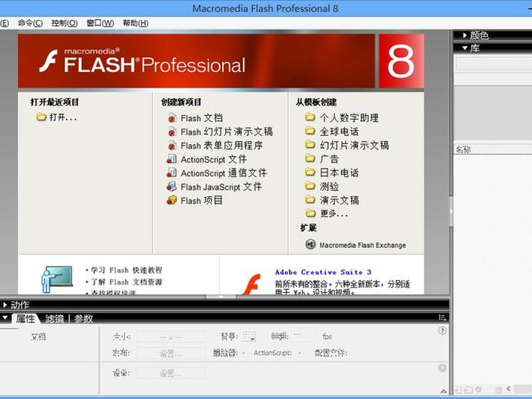
Task: Click the folder icon next to 广告
Action: (310, 158)
